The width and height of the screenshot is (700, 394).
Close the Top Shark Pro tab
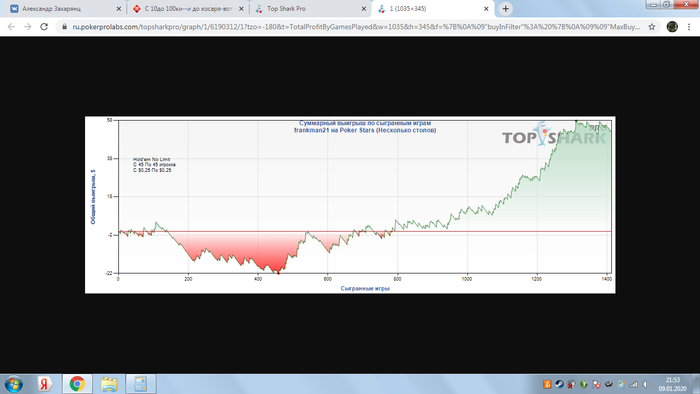[x=364, y=8]
